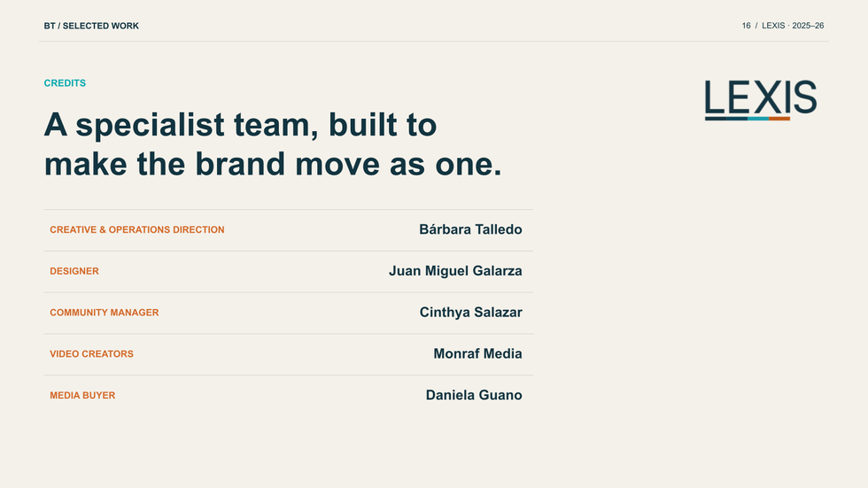Click the teal CREDITS label
This screenshot has height=488, width=868.
[65, 83]
